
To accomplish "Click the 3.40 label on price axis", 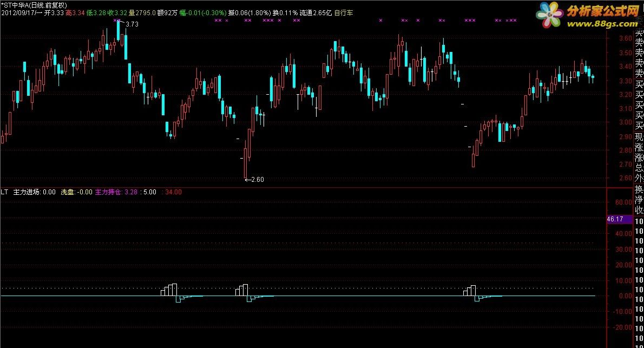I will [626, 66].
